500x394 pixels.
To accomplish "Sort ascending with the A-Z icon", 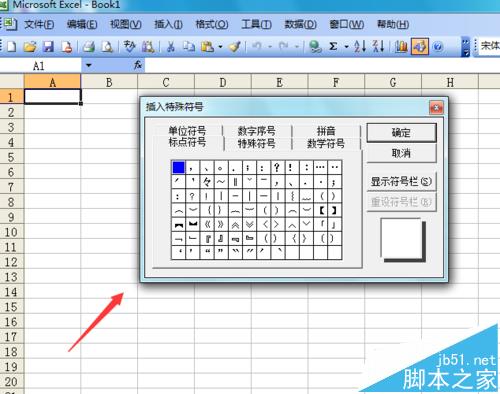I will tap(360, 46).
